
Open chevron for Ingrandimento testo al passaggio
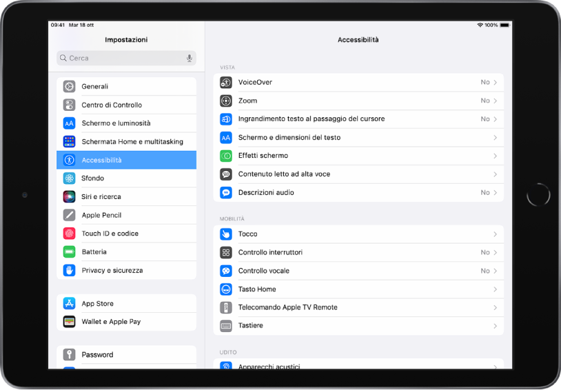495,119
